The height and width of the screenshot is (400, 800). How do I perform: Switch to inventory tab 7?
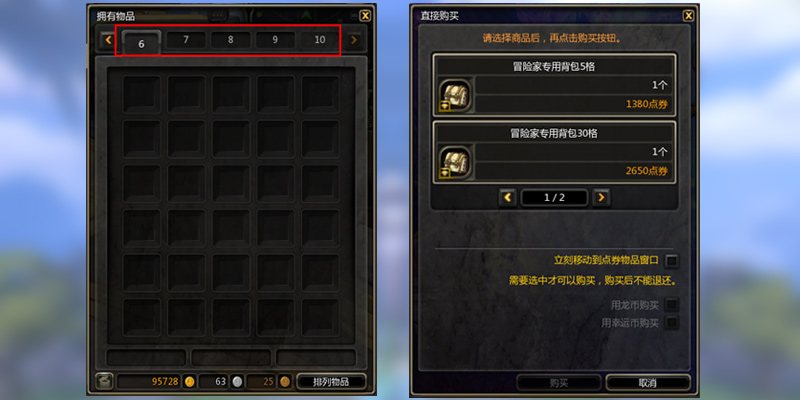point(186,40)
